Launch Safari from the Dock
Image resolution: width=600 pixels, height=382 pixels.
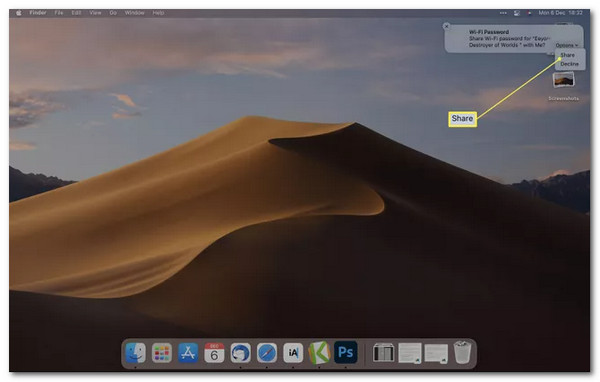point(267,353)
